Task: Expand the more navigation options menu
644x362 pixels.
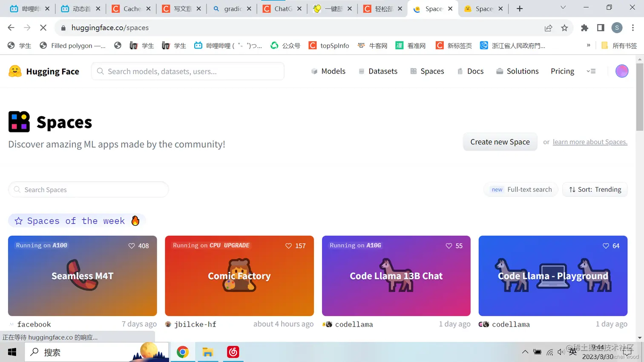Action: [x=591, y=71]
